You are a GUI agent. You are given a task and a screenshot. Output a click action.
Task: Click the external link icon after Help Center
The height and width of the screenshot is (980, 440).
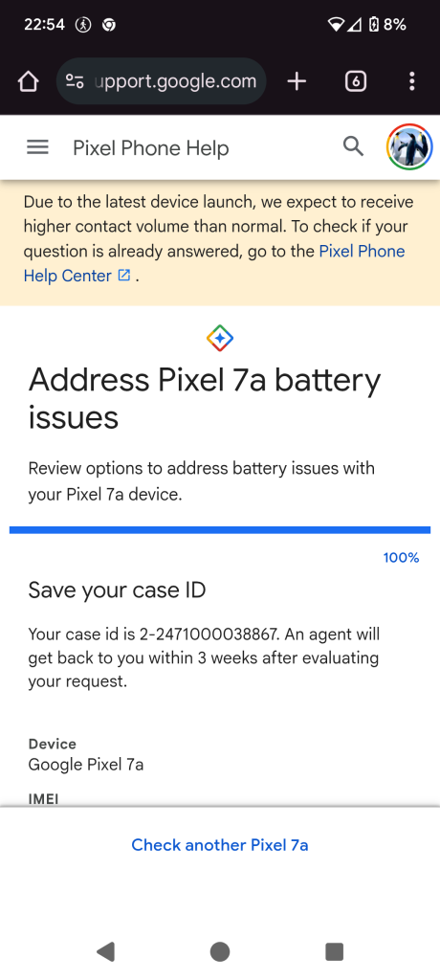(124, 275)
